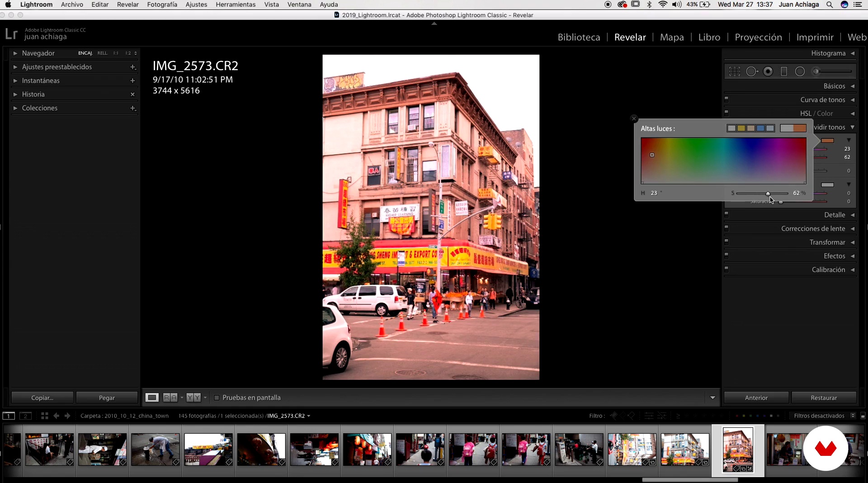
Task: Expand the Navegador panel
Action: (15, 53)
